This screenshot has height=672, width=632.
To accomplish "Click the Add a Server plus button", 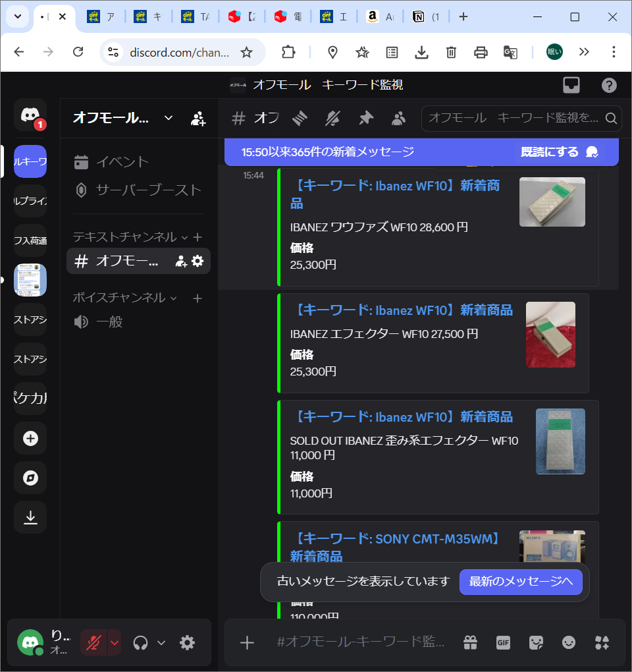I will click(x=30, y=438).
